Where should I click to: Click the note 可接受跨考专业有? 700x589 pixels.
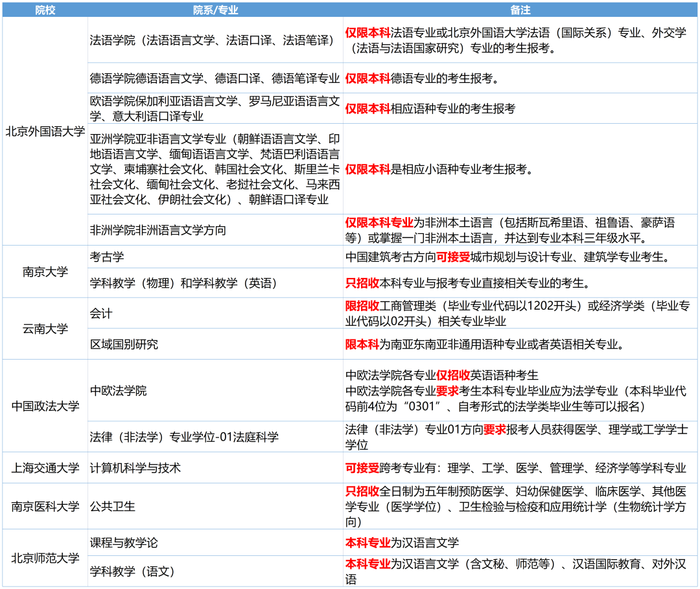520,468
